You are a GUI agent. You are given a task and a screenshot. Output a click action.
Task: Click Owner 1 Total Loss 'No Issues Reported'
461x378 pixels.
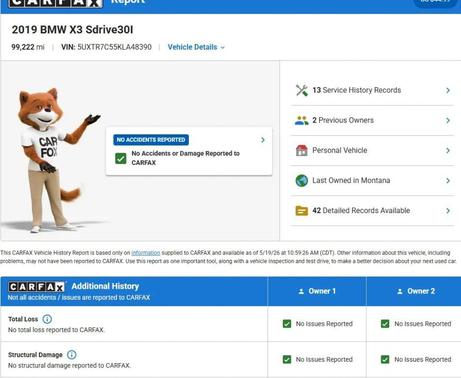coord(324,324)
